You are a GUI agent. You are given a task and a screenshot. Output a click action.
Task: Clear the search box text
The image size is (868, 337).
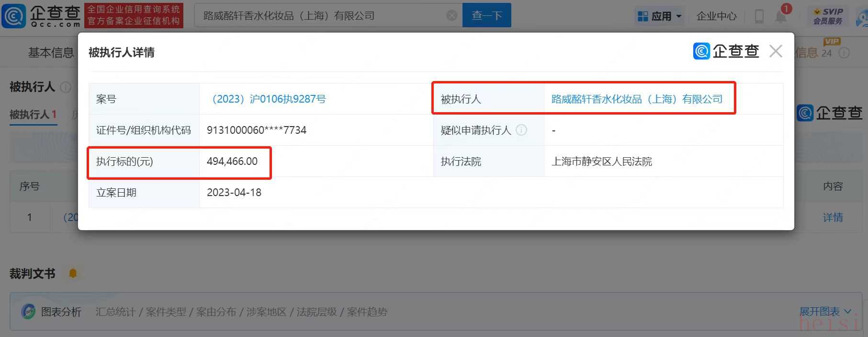click(451, 16)
